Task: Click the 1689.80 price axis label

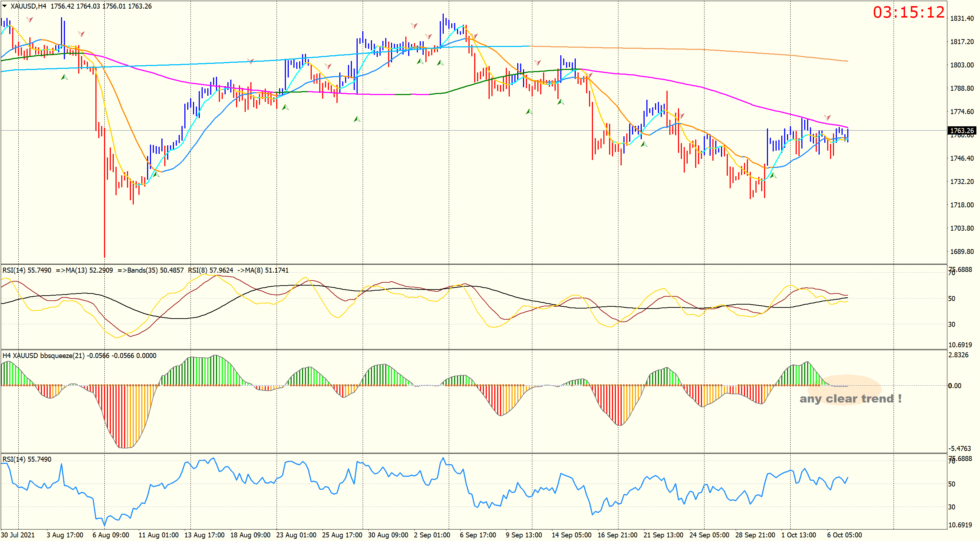Action: pos(962,251)
